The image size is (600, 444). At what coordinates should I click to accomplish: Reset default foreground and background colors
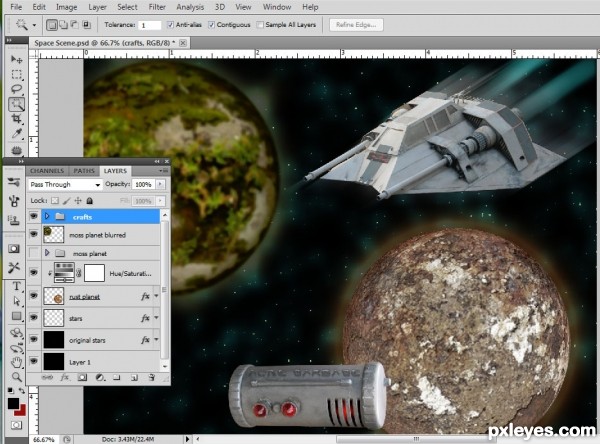coord(11,391)
